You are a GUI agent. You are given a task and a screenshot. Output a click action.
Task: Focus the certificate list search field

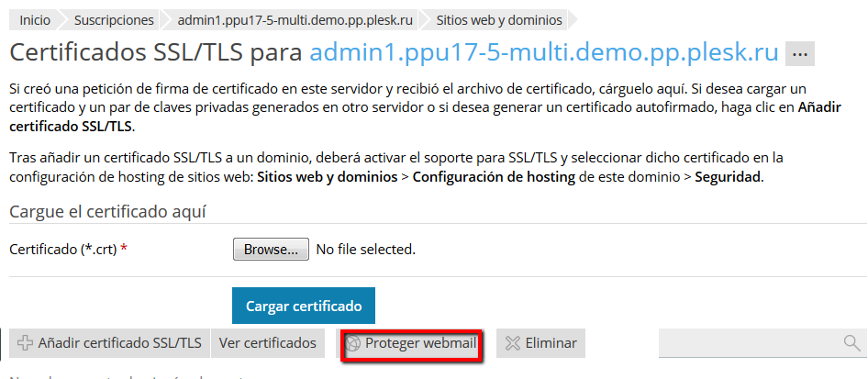749,343
